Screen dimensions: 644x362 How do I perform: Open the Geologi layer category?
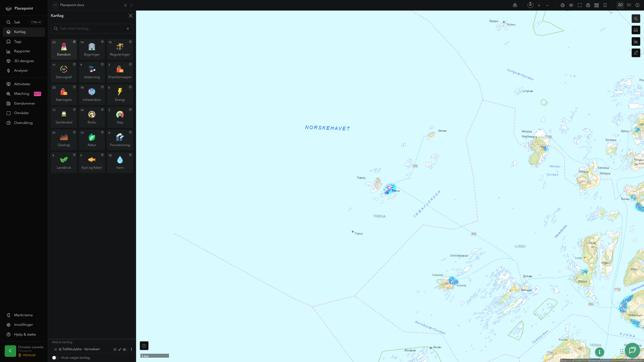pyautogui.click(x=64, y=140)
